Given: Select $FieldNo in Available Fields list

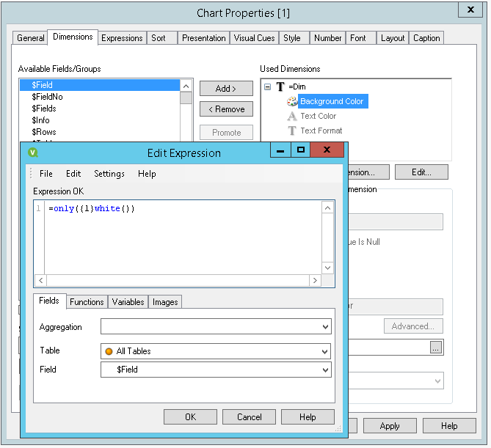Looking at the screenshot, I should (100, 97).
